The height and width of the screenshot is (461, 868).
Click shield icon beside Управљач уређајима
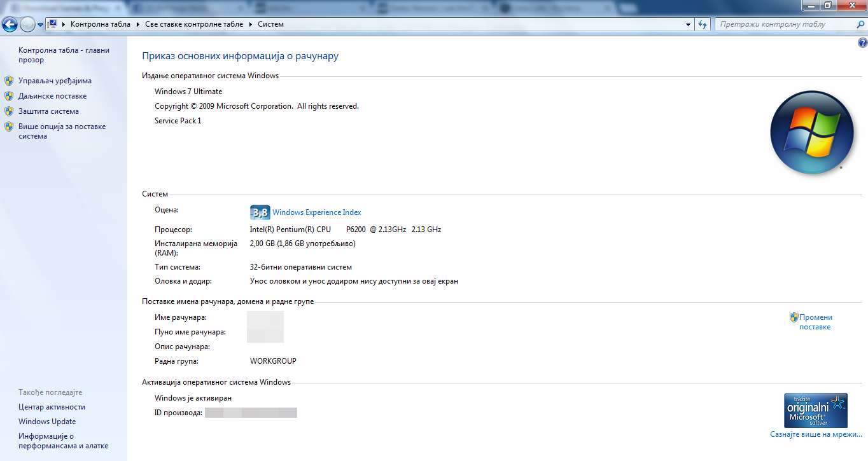pyautogui.click(x=9, y=81)
